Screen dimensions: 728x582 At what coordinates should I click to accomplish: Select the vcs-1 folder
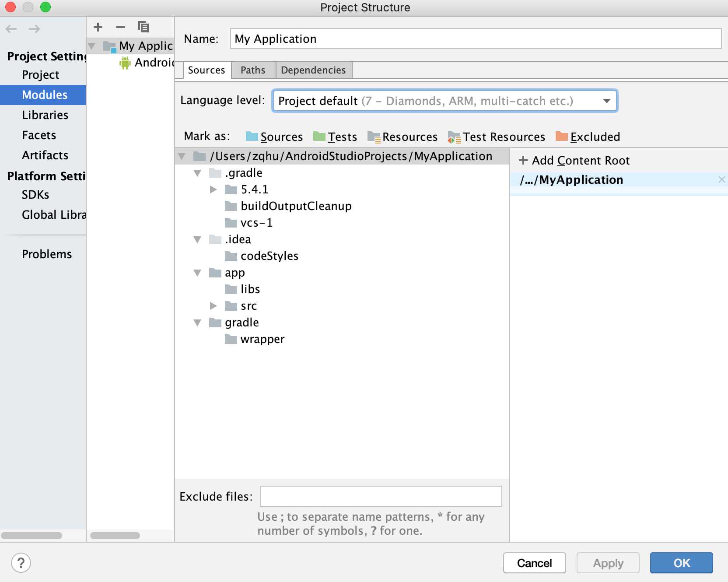tap(248, 223)
